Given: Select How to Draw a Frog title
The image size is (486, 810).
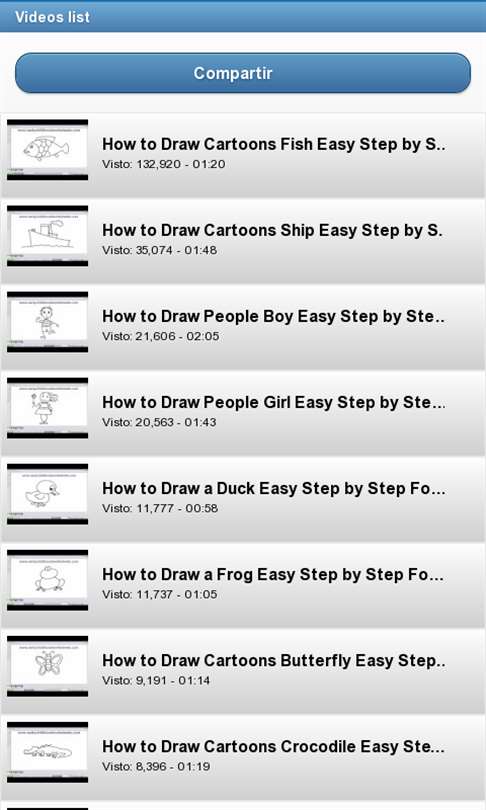Looking at the screenshot, I should [x=273, y=574].
